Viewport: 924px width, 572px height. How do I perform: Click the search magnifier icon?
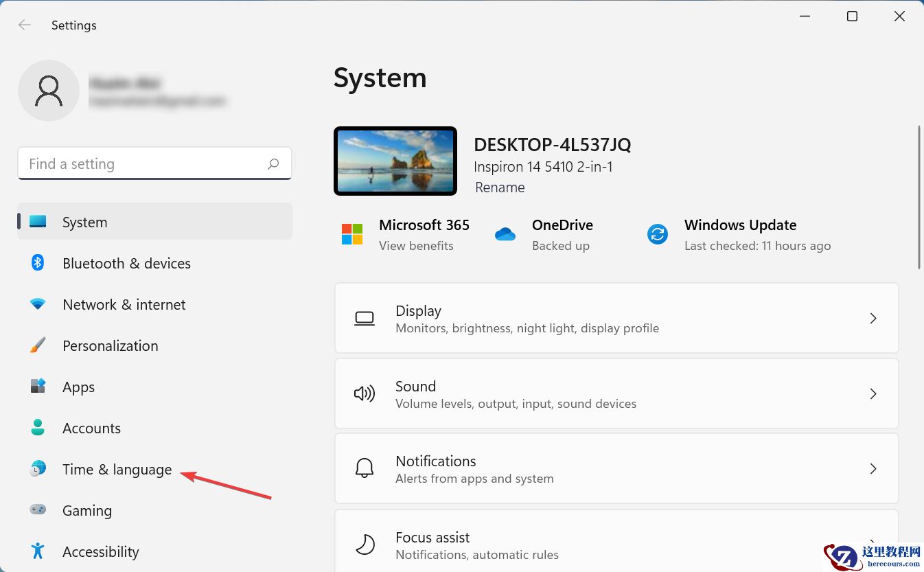tap(273, 164)
